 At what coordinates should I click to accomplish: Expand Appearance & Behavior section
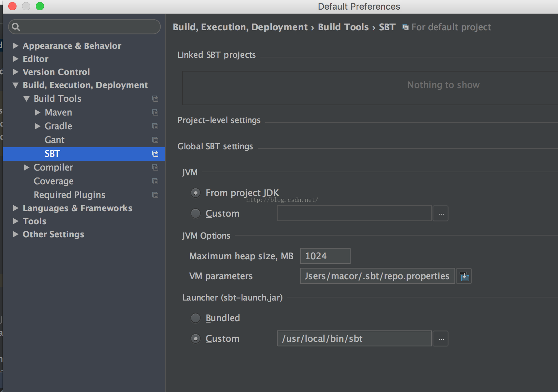[15, 46]
